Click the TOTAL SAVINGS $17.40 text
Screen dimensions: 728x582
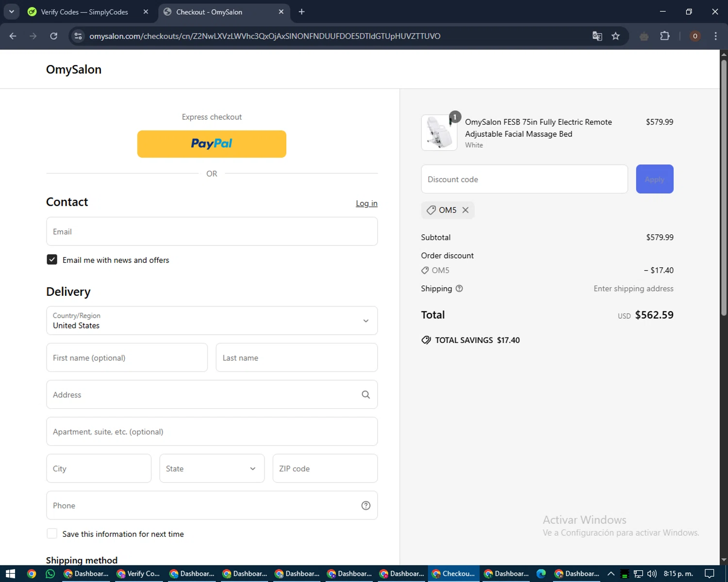point(477,340)
